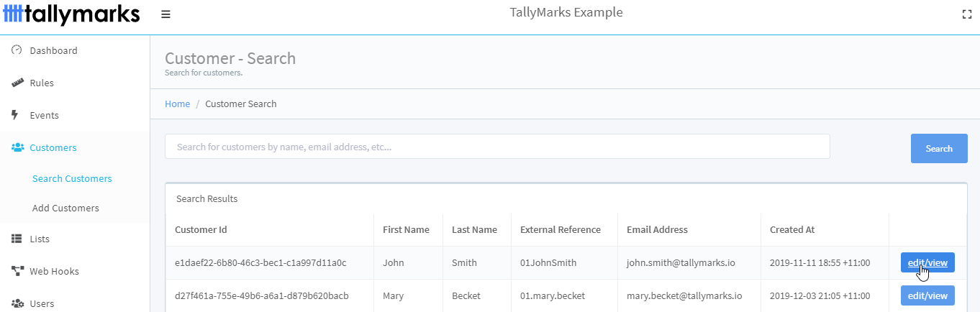The height and width of the screenshot is (312, 980).
Task: Focus the customer search input field
Action: pyautogui.click(x=497, y=147)
